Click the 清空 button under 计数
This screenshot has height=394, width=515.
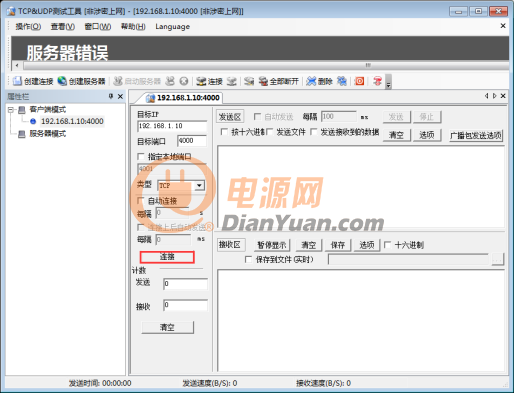(167, 327)
